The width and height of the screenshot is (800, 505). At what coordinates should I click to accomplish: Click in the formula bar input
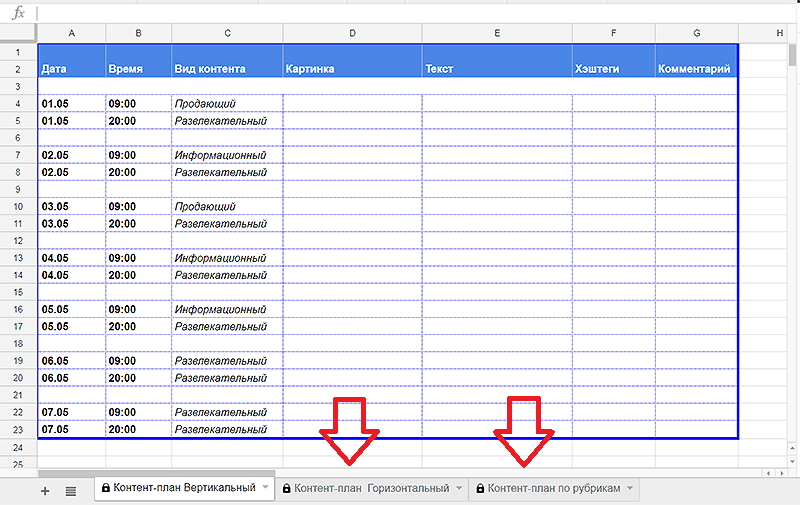coord(416,13)
